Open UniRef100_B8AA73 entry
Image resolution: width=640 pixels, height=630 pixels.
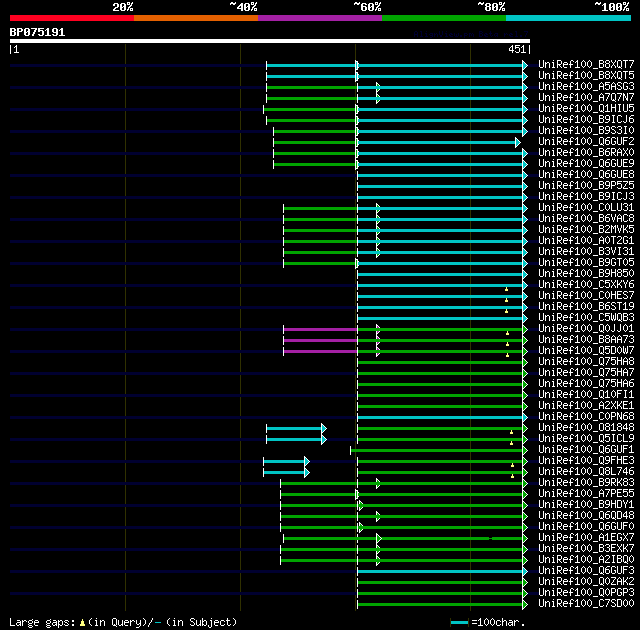586,340
